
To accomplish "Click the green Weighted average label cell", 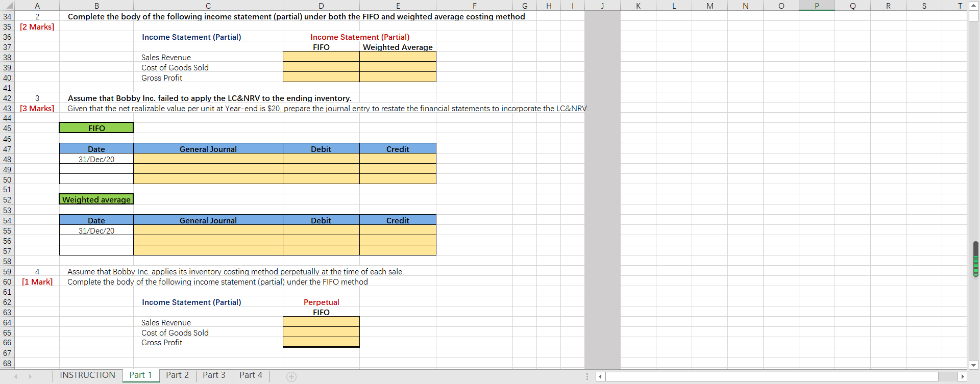I will tap(96, 199).
